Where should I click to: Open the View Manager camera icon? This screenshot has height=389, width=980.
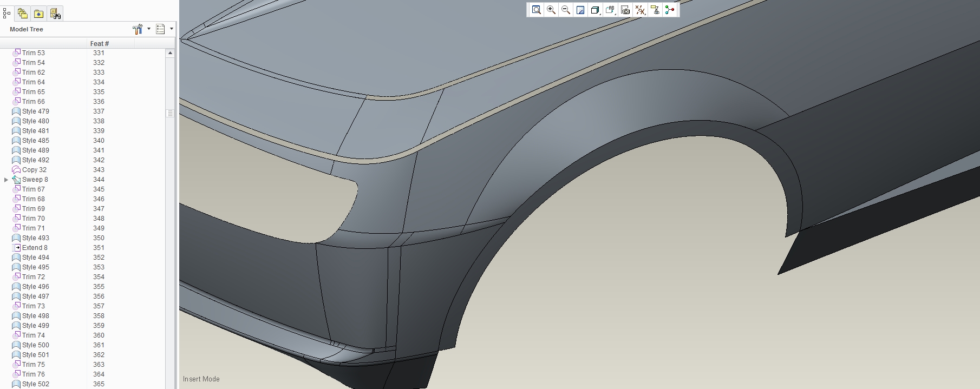pos(625,10)
